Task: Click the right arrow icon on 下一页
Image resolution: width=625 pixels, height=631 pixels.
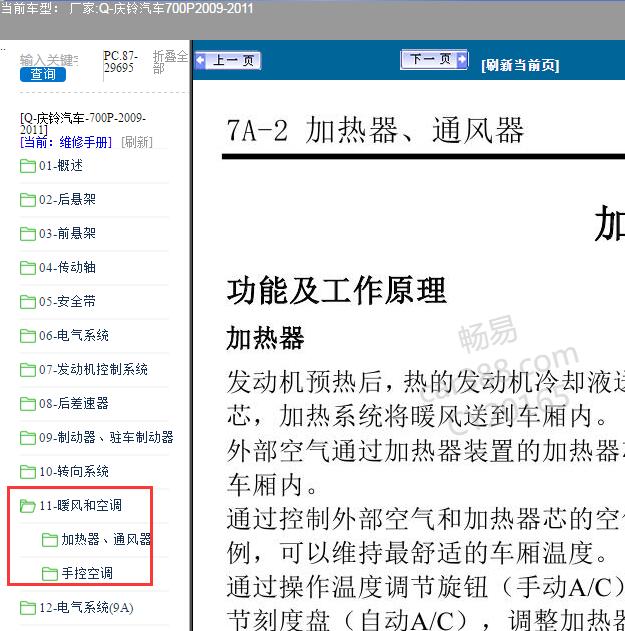Action: (462, 59)
